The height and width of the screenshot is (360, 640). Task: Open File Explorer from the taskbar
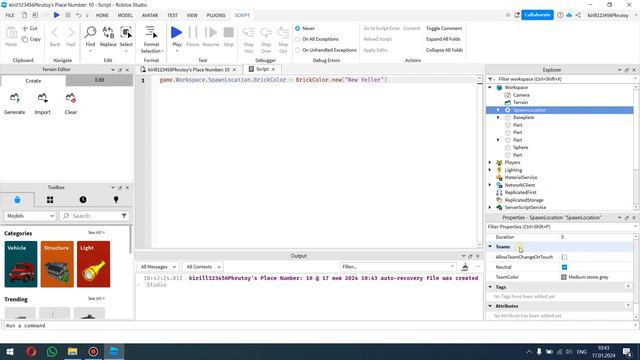click(73, 351)
